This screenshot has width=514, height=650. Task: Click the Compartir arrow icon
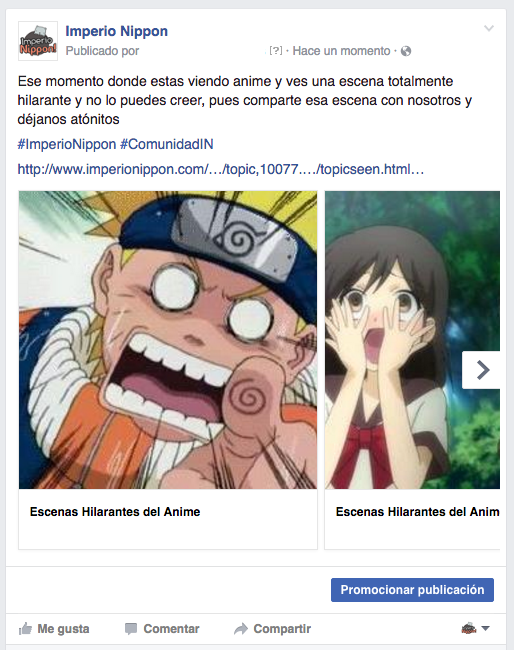pos(241,629)
